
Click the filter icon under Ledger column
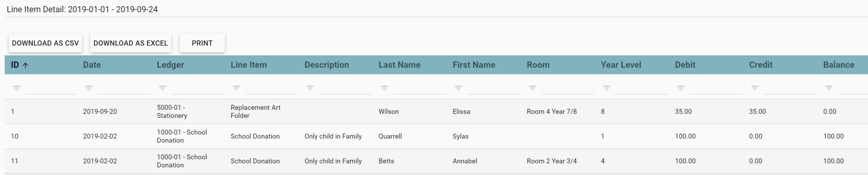click(162, 88)
